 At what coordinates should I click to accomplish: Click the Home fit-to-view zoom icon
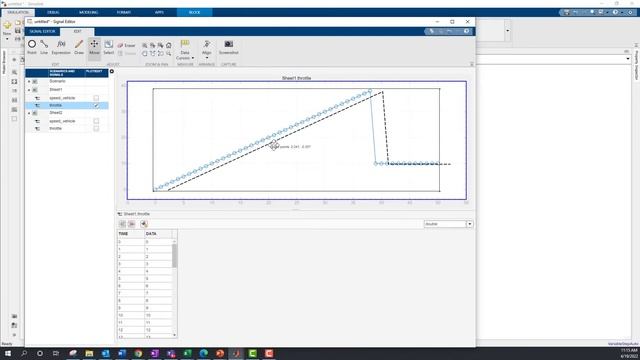169,45
